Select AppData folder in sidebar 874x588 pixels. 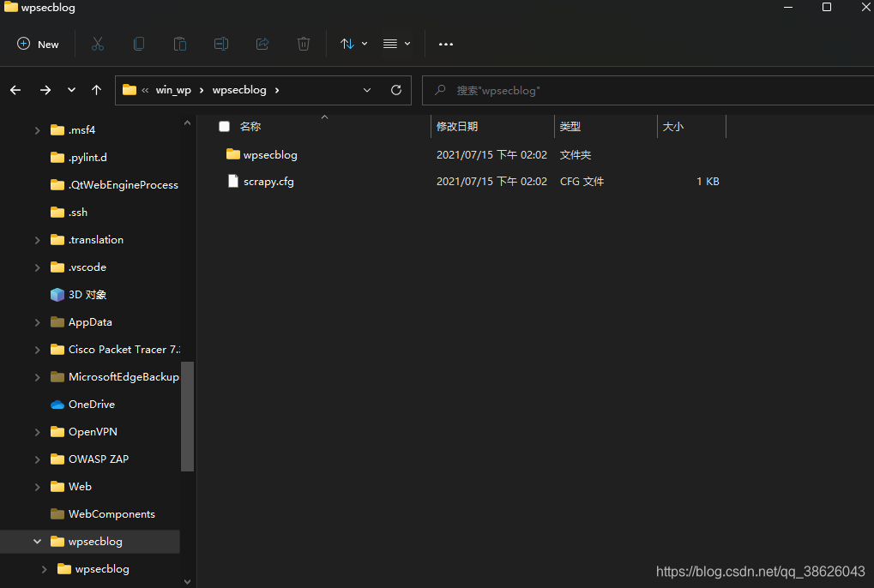[90, 321]
